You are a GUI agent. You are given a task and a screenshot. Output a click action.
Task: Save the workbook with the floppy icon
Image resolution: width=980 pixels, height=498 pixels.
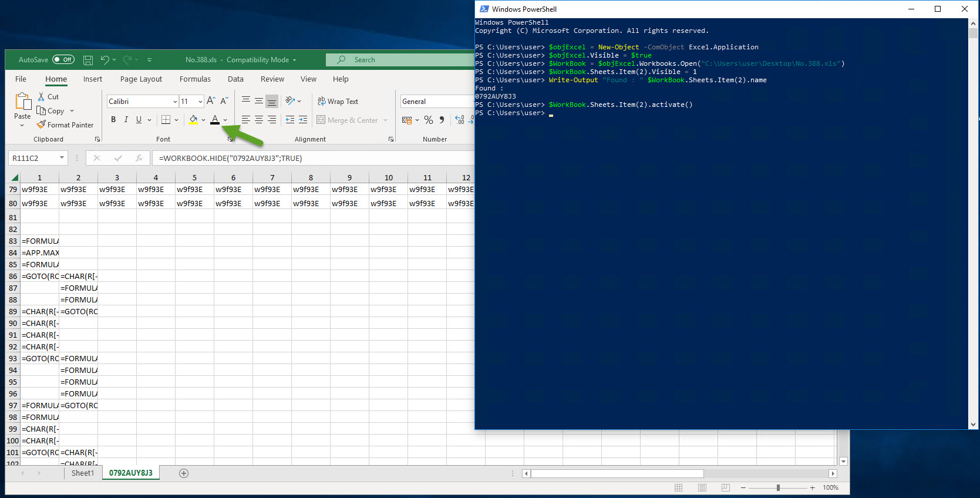pyautogui.click(x=88, y=60)
